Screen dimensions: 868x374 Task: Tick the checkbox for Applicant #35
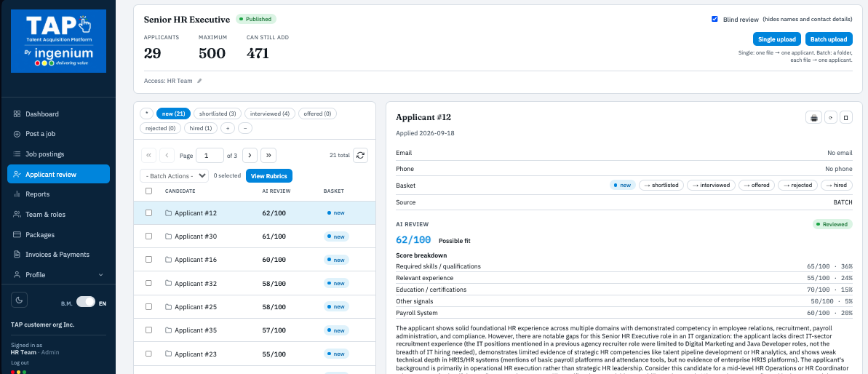tap(148, 330)
